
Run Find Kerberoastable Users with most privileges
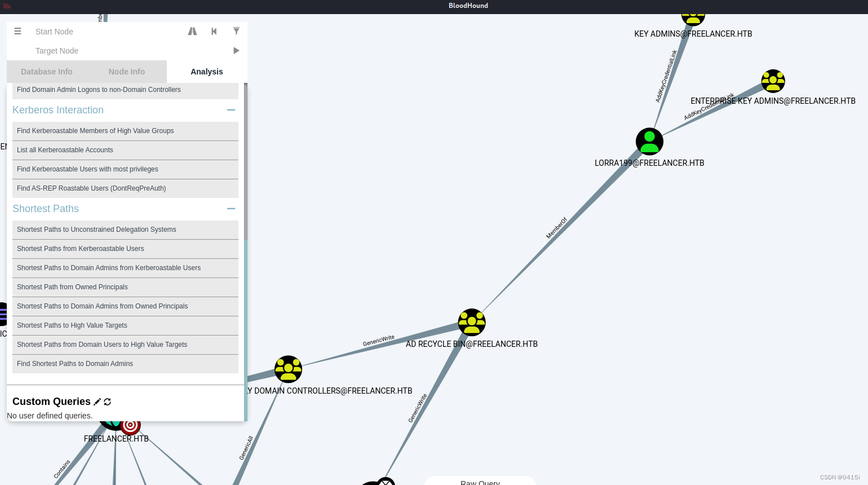[x=125, y=169]
